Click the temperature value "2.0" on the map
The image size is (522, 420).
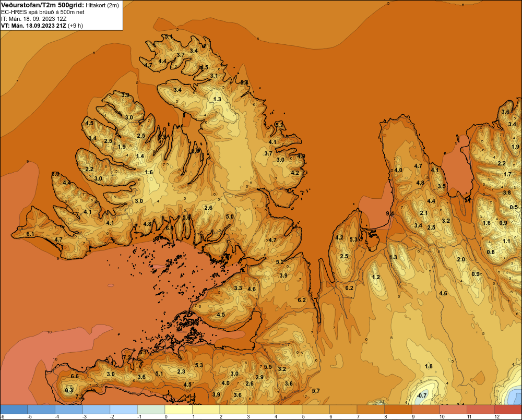click(x=461, y=260)
